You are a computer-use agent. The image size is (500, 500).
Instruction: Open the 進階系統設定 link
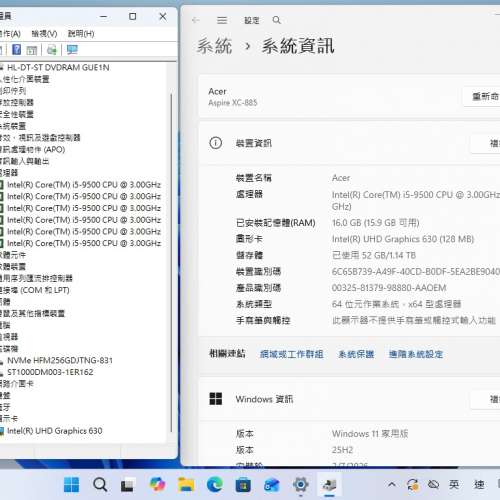coord(416,354)
